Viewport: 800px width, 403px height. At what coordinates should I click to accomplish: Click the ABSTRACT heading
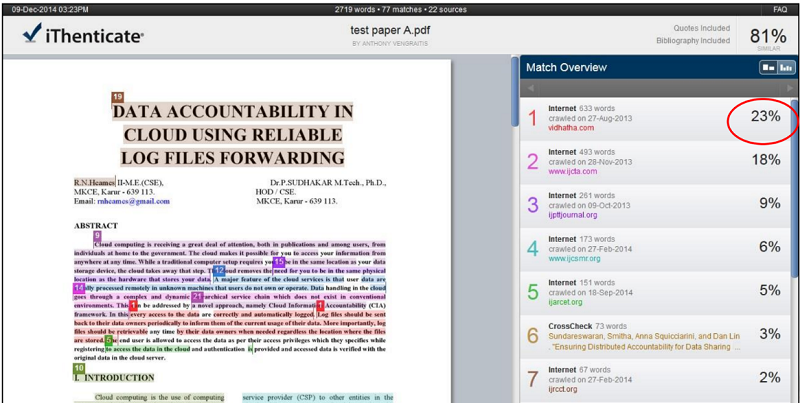pos(96,225)
